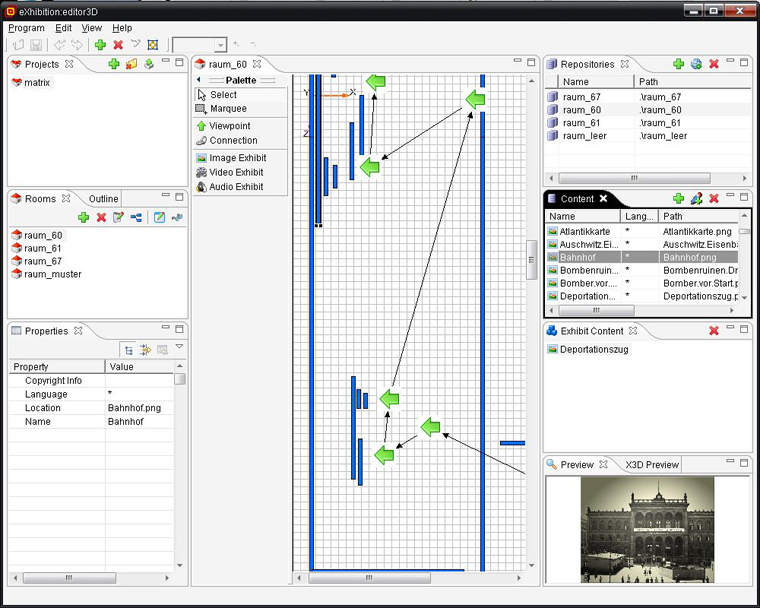Click the Bahnhof preview image
This screenshot has width=760, height=608.
coord(648,529)
